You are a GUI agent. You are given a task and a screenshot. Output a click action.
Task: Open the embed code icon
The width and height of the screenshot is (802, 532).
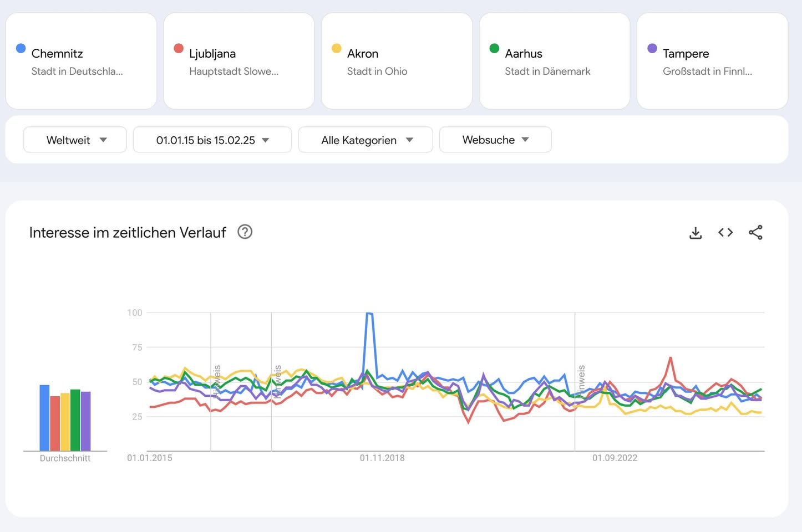725,233
